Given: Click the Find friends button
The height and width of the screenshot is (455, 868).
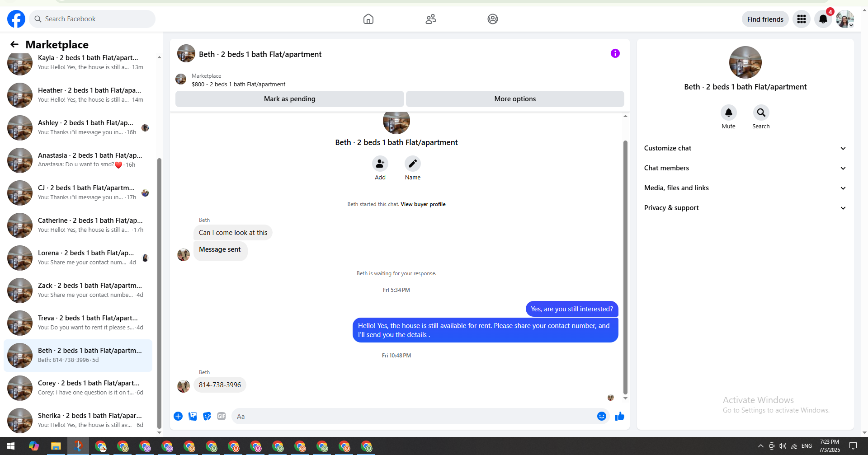Looking at the screenshot, I should point(765,19).
